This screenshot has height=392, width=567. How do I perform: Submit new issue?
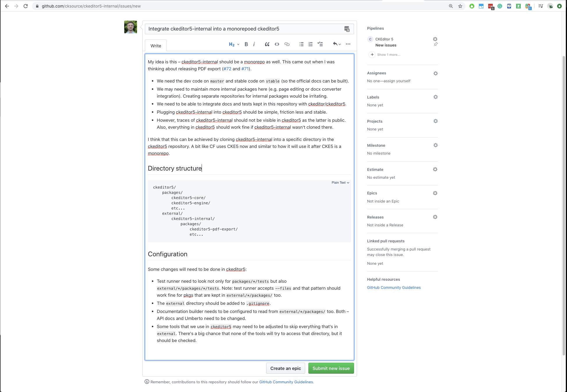[331, 368]
